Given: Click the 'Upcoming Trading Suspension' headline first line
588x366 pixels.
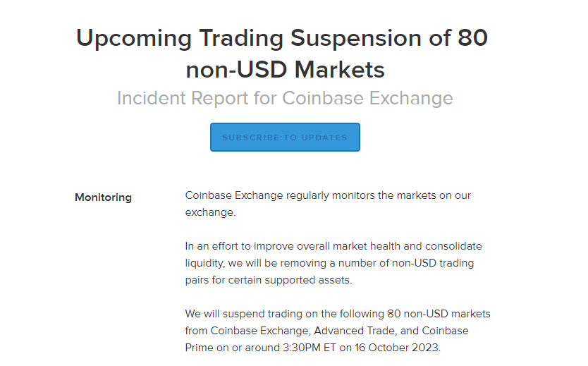Looking at the screenshot, I should [282, 37].
